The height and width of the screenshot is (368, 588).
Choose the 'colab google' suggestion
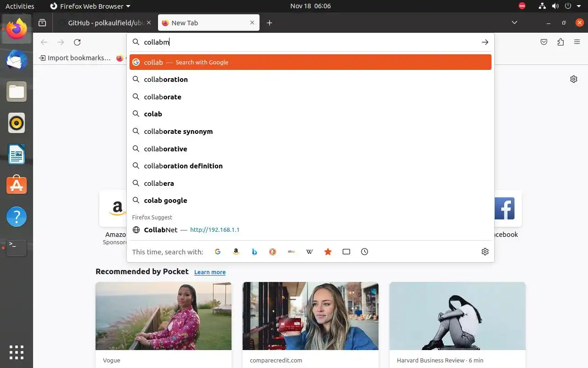(x=311, y=201)
